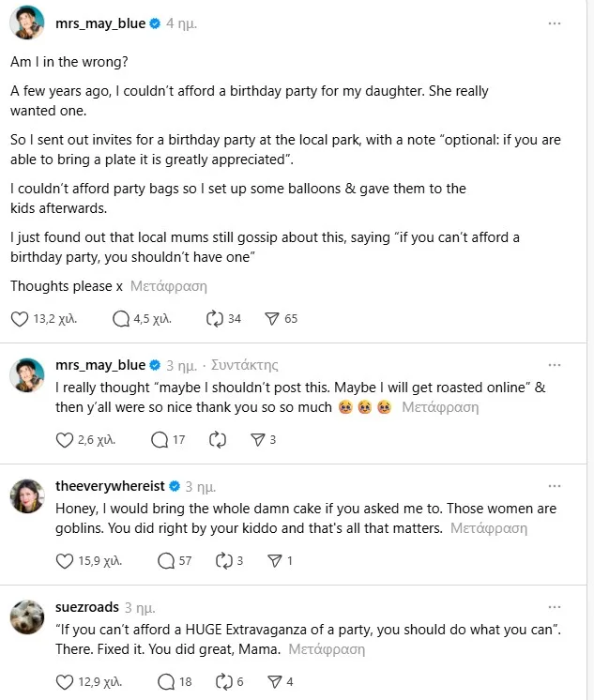Like the main post by mrs_may_blue
This screenshot has height=700, width=594.
click(x=20, y=319)
